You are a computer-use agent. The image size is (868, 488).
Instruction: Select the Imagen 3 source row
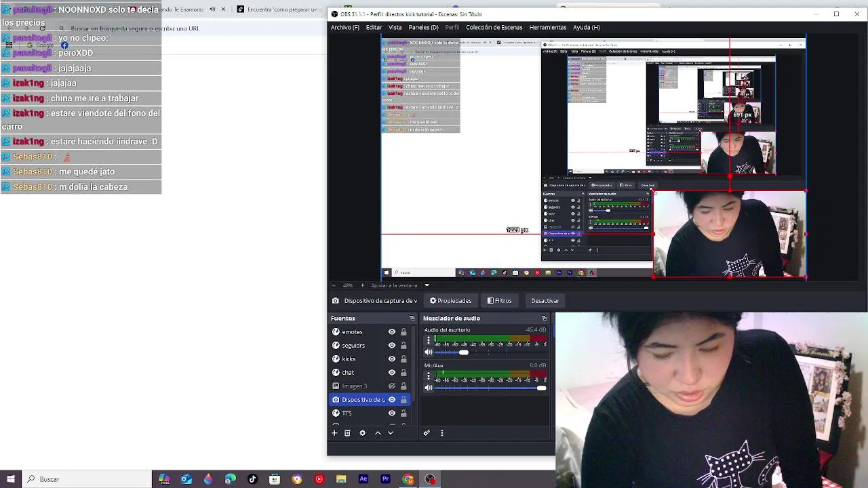[370, 386]
